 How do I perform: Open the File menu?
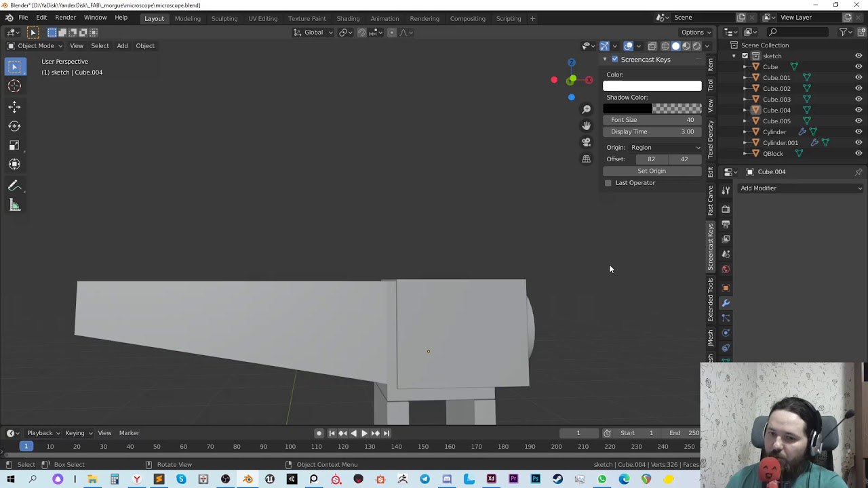(x=23, y=18)
